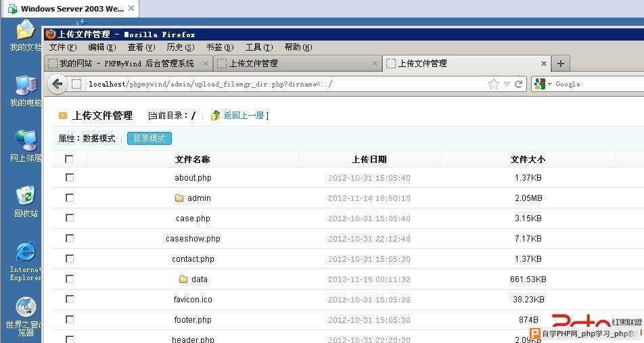Open the 历史(S) menu
644x343 pixels.
coord(181,47)
